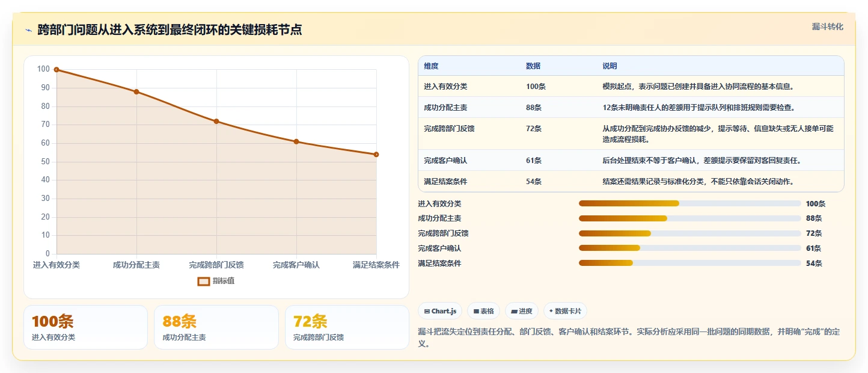Click the 88条 data card
The image size is (868, 373).
point(216,327)
